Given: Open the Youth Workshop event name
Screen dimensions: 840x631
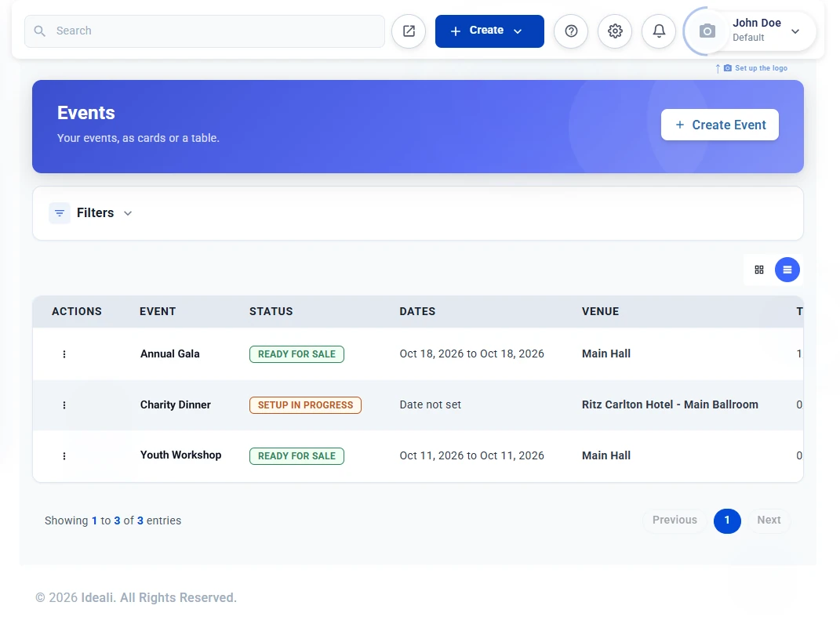Looking at the screenshot, I should coord(180,455).
